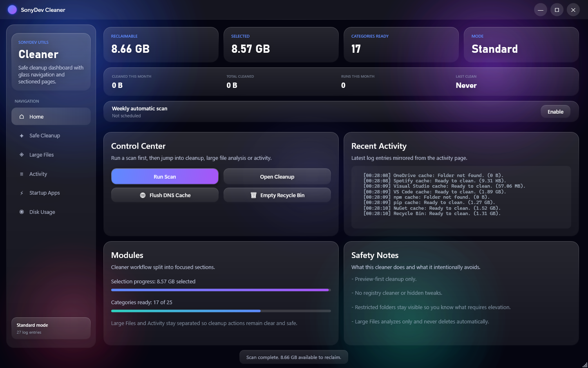Click the Reclaimable 8.66 GB card

click(x=161, y=45)
